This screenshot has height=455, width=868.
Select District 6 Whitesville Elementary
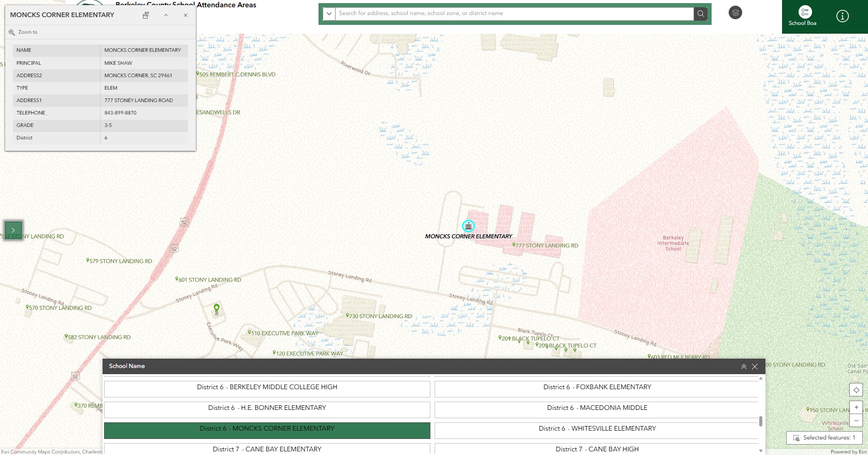point(597,431)
